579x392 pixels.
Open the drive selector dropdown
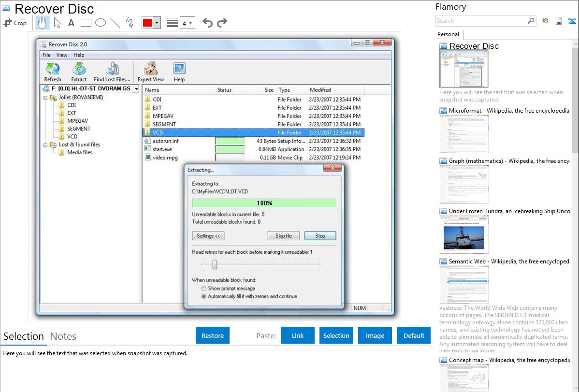[x=136, y=89]
